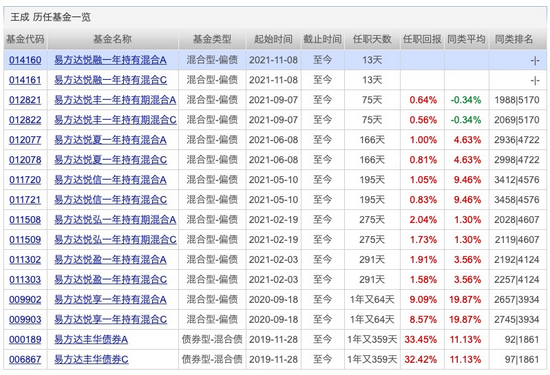Open fund code link 011721
Image resolution: width=550 pixels, height=375 pixels.
click(25, 200)
